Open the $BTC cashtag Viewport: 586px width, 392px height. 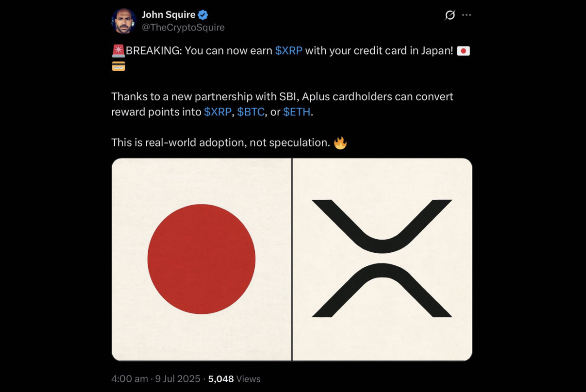251,112
